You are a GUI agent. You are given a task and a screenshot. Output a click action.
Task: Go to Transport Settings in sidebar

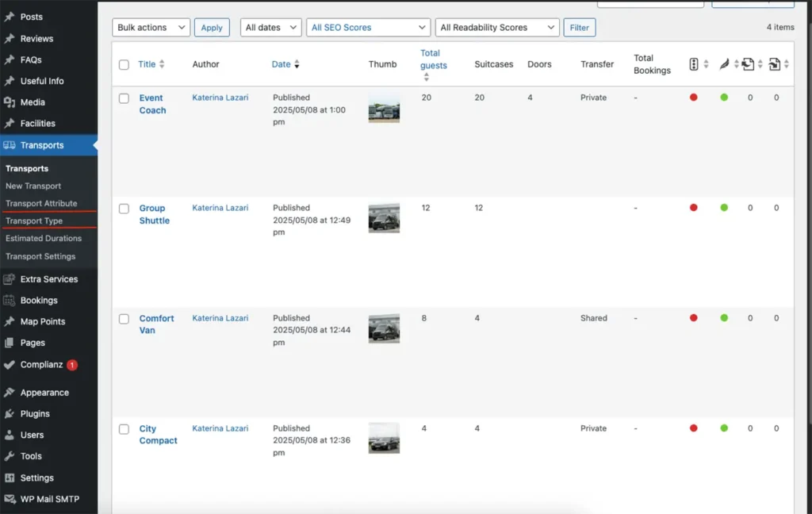pyautogui.click(x=40, y=256)
